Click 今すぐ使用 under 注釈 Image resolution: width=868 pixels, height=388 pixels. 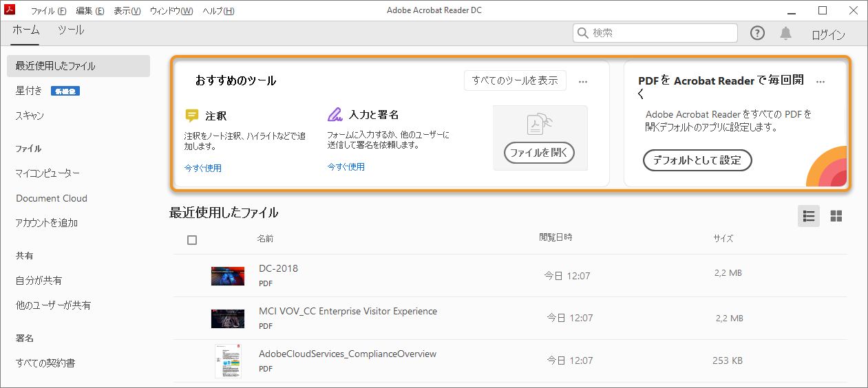(203, 168)
